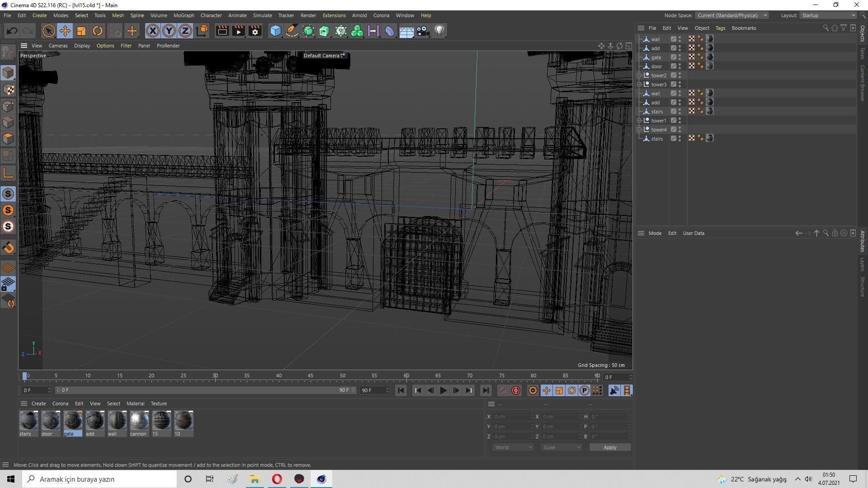Toggle the Y axis lock
The image size is (868, 488).
pyautogui.click(x=169, y=31)
